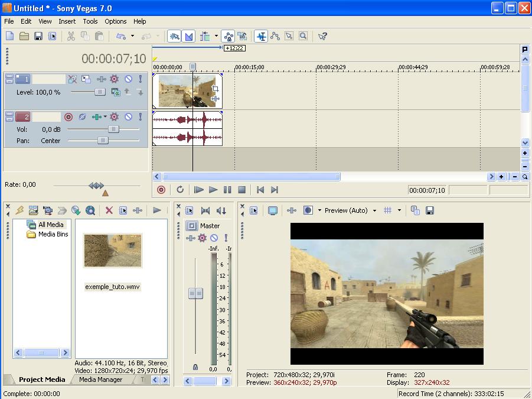Open the Overlays grid dropdown arrow
532x399 pixels.
coord(399,210)
